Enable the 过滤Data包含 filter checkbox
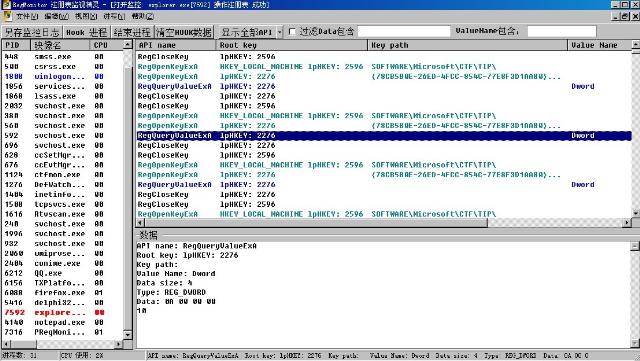Viewport: 640px width, 361px height. click(292, 31)
